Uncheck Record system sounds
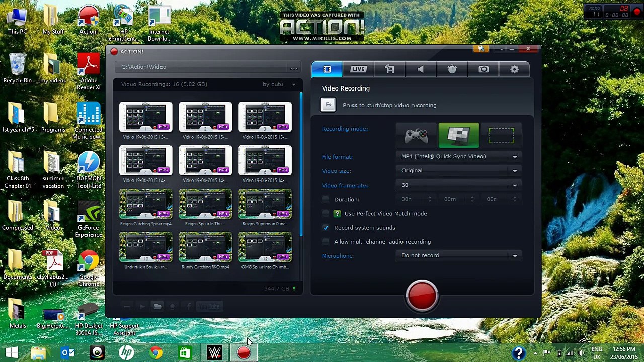The width and height of the screenshot is (644, 362). [x=326, y=228]
